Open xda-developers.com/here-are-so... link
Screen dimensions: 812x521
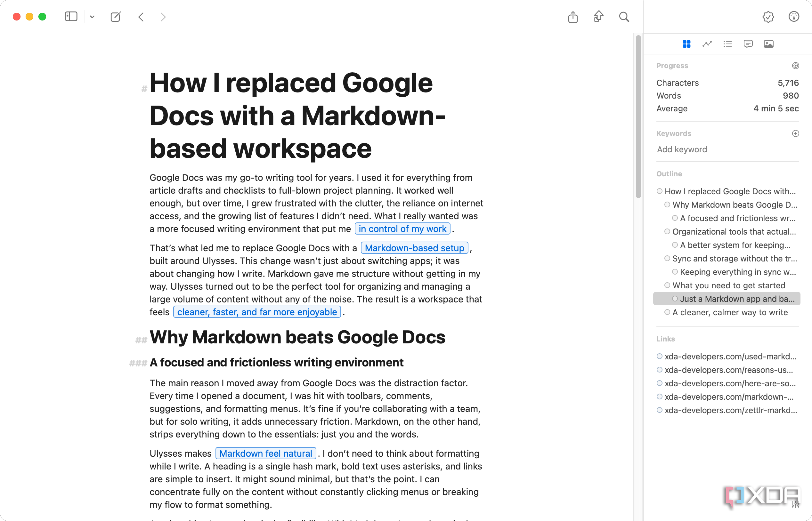(x=727, y=384)
